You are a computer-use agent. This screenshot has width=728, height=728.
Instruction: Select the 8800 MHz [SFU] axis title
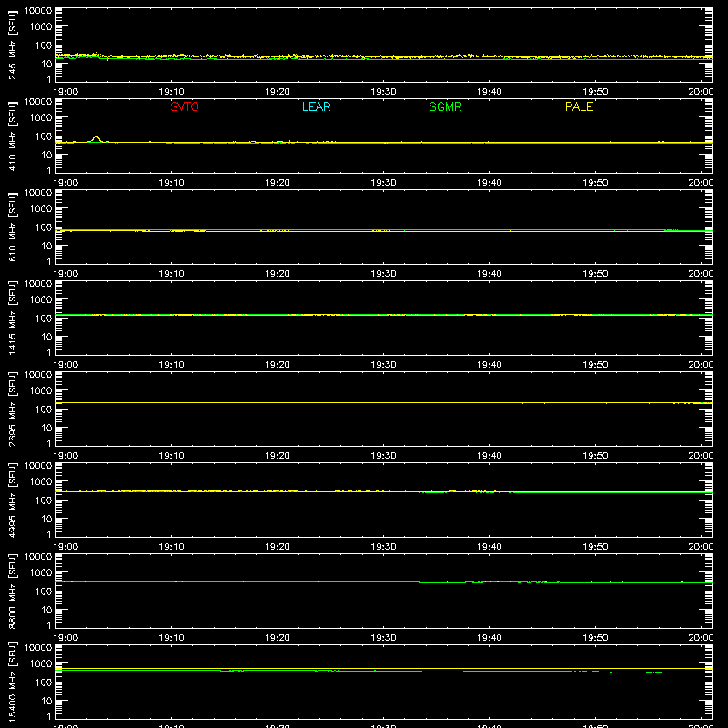coord(12,591)
